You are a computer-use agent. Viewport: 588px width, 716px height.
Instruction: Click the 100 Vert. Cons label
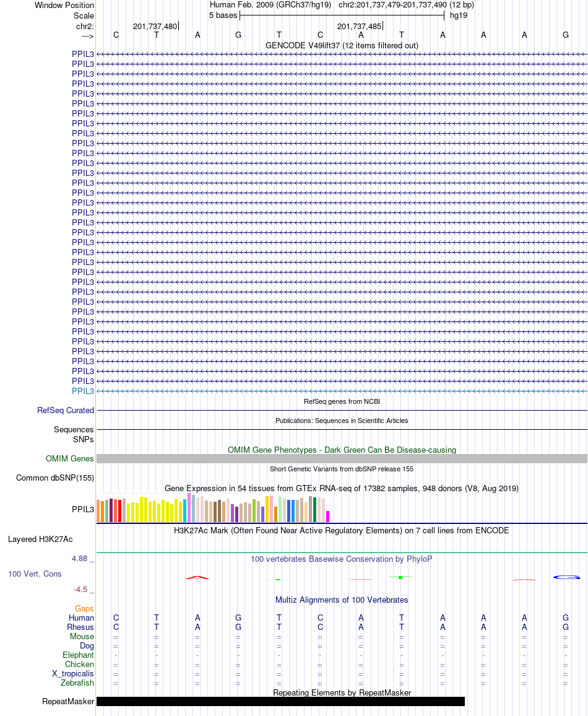point(35,574)
